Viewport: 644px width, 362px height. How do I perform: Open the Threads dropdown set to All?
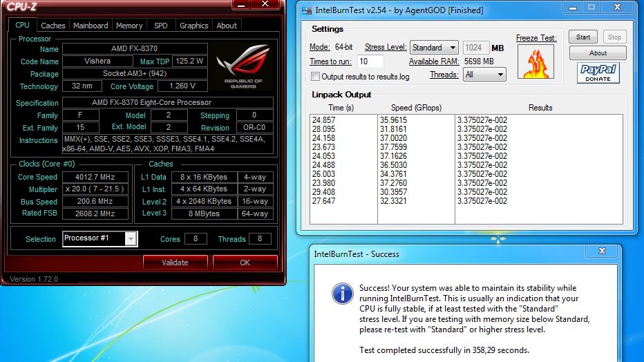484,75
